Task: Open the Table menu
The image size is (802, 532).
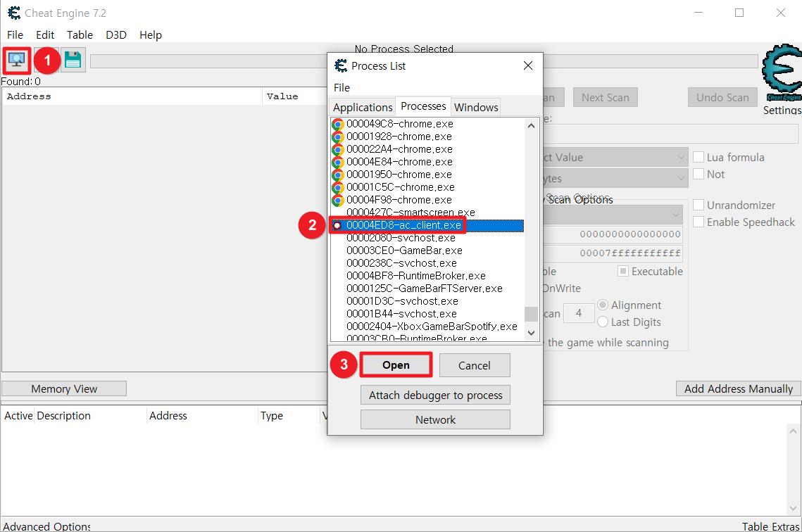Action: tap(80, 34)
